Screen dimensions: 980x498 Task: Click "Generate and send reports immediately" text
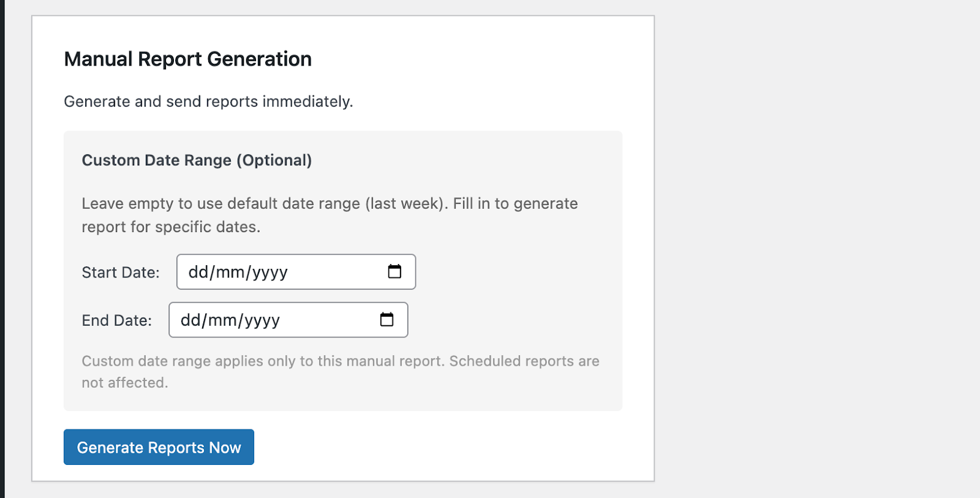click(208, 102)
